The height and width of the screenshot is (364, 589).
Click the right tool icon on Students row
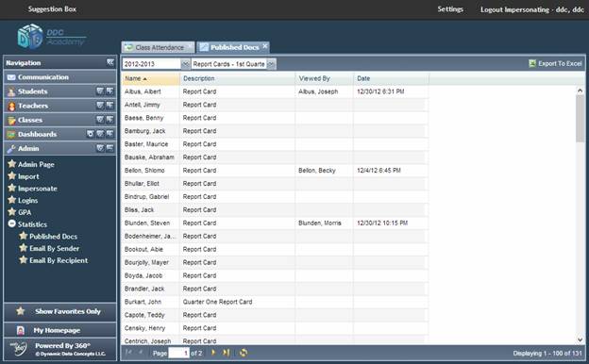coord(109,91)
